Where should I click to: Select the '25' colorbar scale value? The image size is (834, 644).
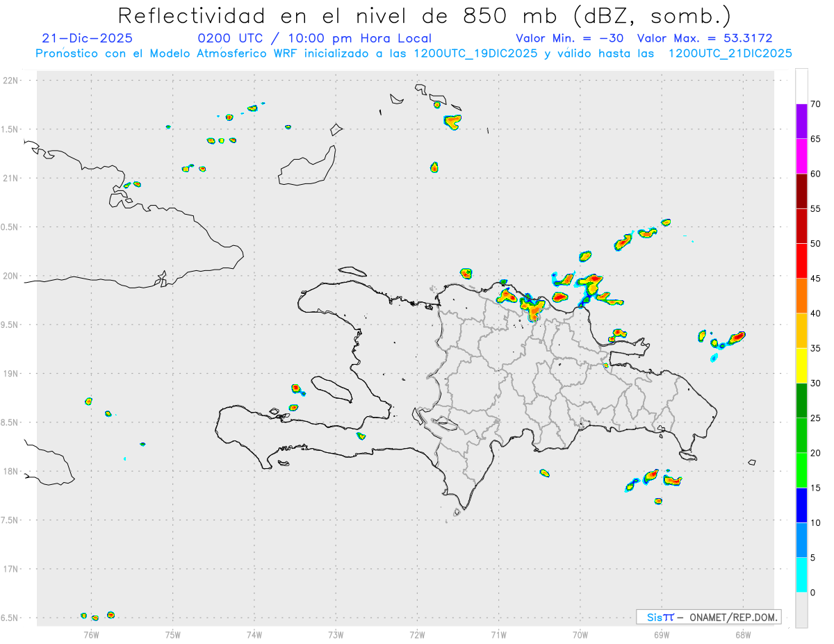tap(815, 418)
